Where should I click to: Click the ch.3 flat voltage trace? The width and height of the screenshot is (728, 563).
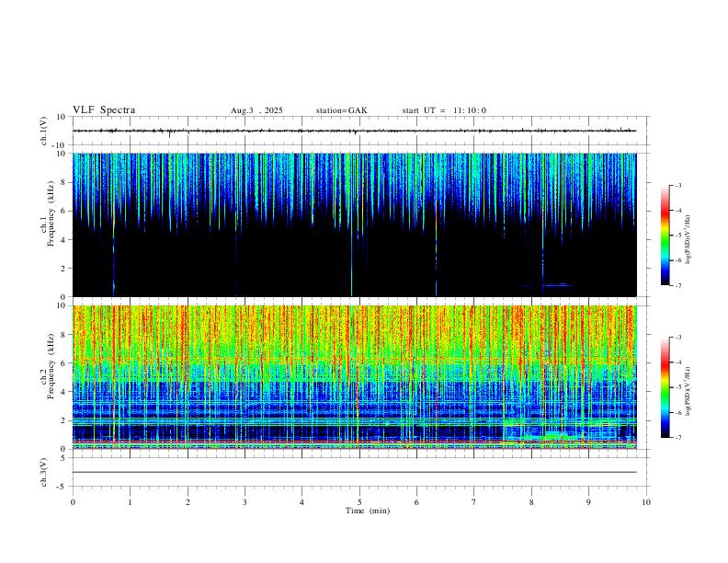coord(355,472)
